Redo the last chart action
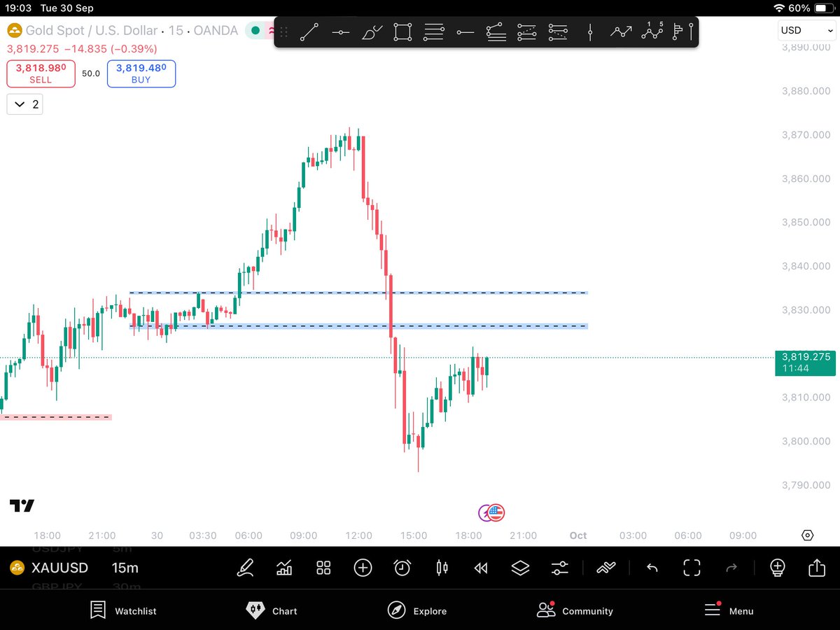Viewport: 840px width, 630px height. point(731,568)
